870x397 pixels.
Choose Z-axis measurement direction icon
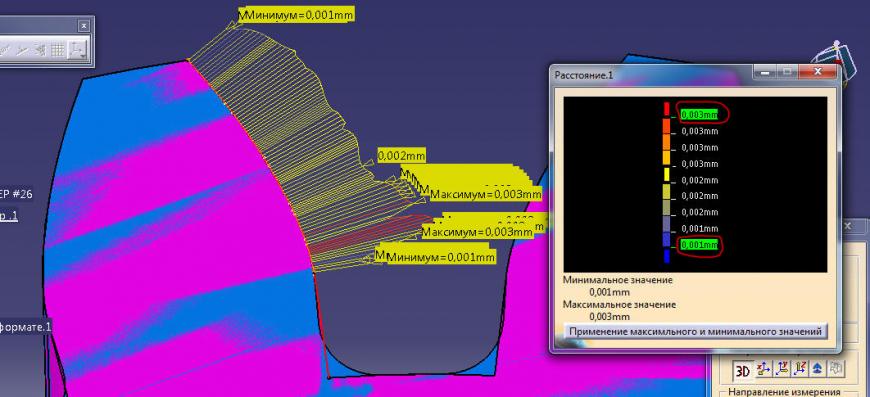[x=800, y=368]
